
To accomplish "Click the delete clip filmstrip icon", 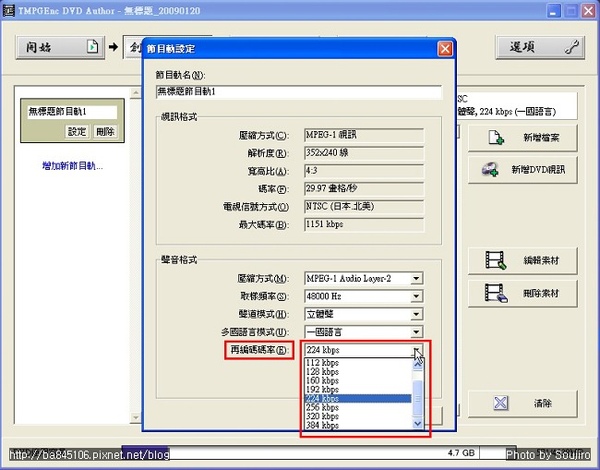I will (496, 293).
